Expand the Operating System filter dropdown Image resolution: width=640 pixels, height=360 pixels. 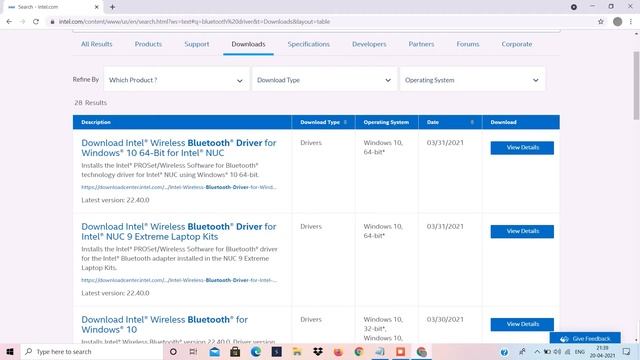click(x=472, y=80)
